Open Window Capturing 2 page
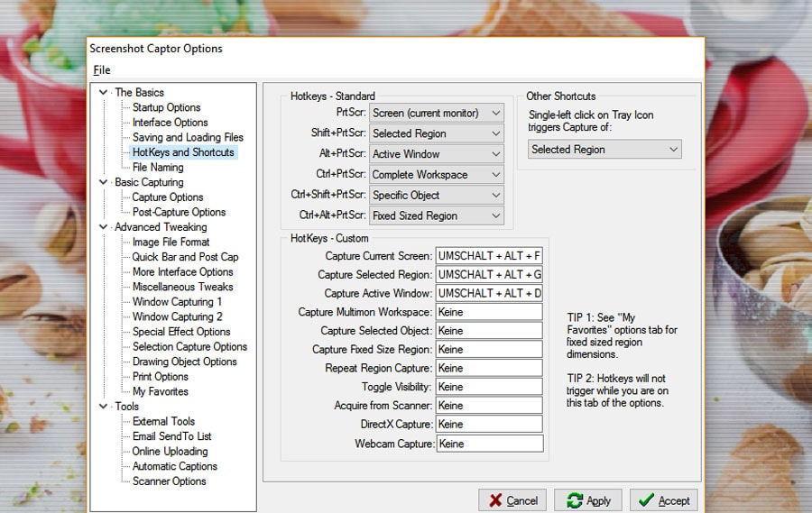The width and height of the screenshot is (812, 513). click(x=177, y=316)
